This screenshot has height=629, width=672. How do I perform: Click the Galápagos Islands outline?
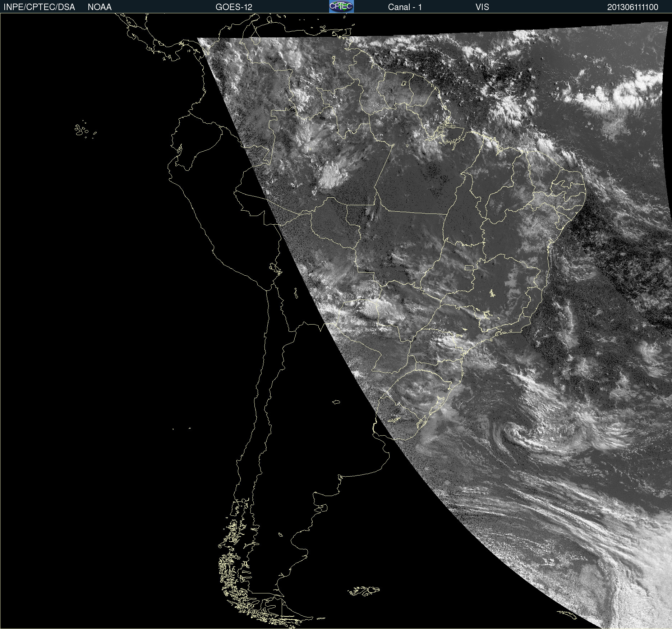85,129
